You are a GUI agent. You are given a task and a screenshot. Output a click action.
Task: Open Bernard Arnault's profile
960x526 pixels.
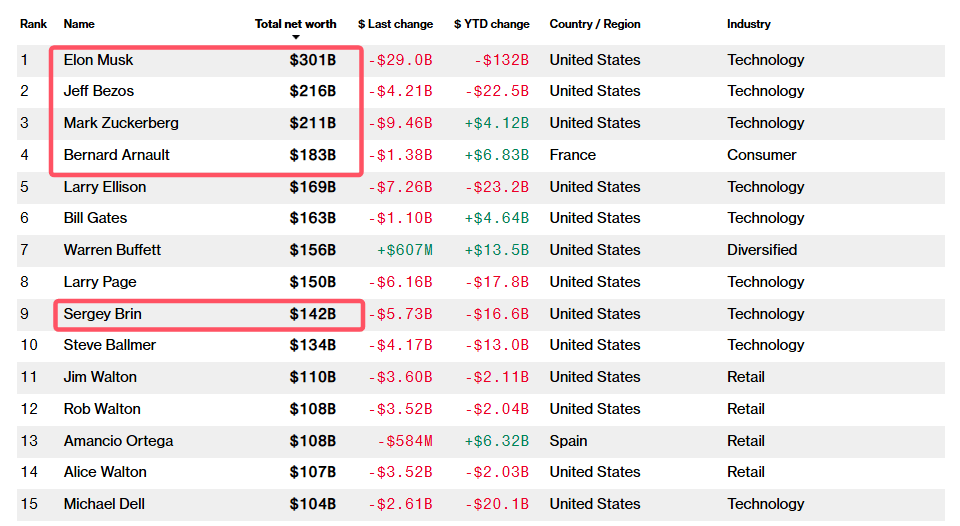coord(116,155)
